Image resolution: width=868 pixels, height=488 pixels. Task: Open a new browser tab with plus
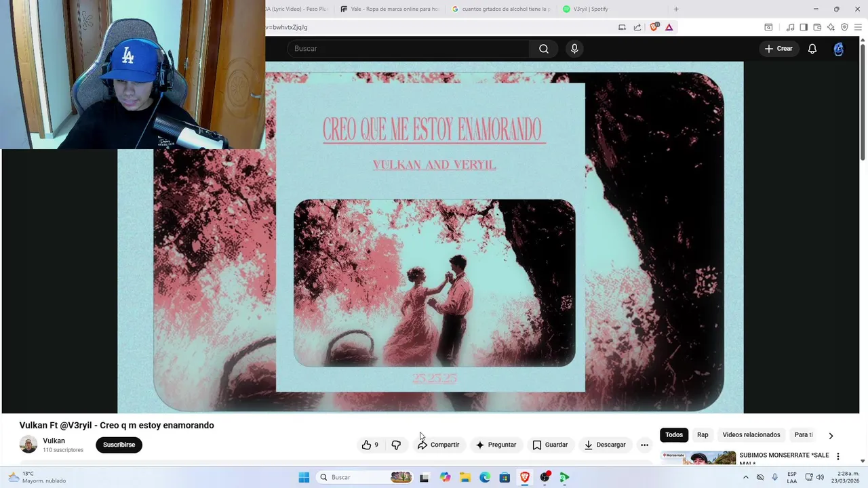point(676,9)
